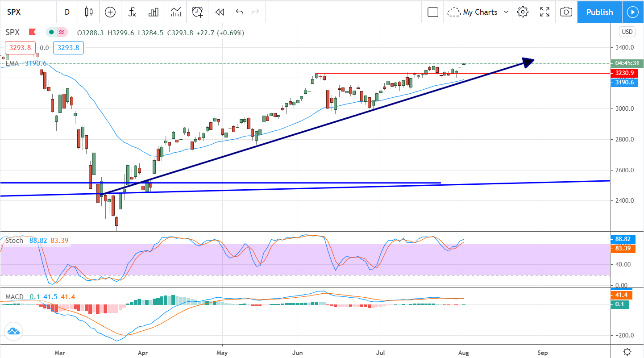Open the price scale settings gear at bottom right

[627, 351]
